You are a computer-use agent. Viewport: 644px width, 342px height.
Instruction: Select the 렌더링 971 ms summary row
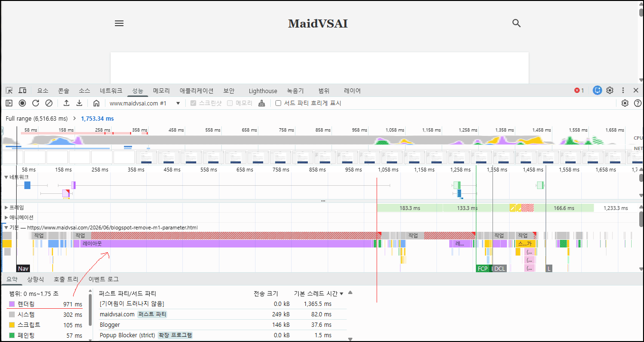(x=45, y=304)
